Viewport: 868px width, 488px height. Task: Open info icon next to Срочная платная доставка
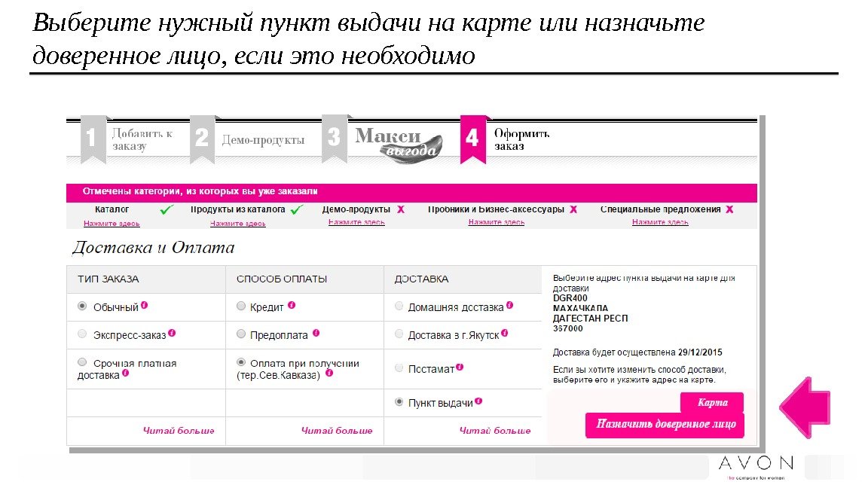click(125, 373)
